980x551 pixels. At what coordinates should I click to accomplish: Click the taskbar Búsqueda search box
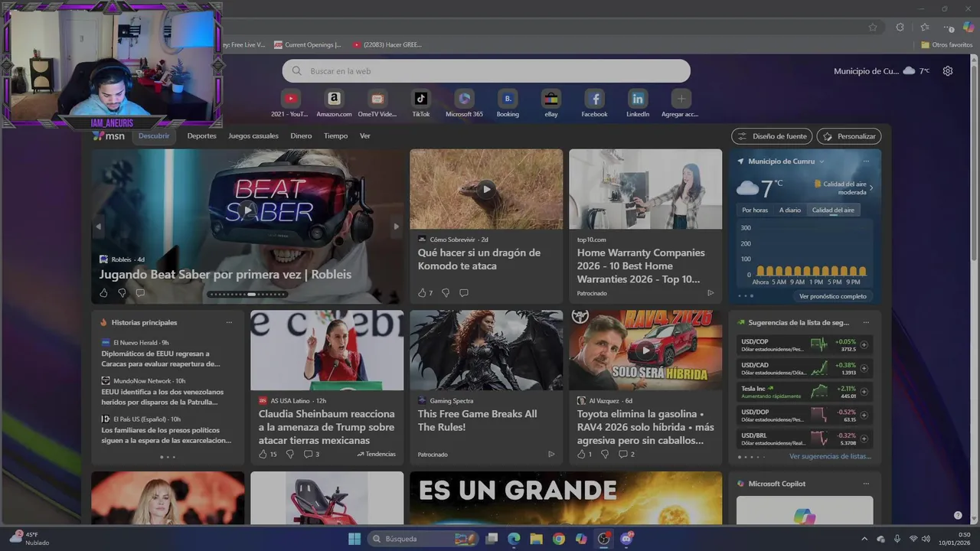point(422,539)
